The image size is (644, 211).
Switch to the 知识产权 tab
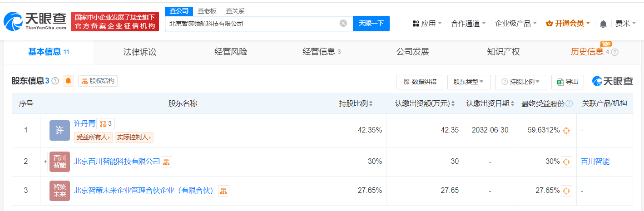(x=503, y=52)
